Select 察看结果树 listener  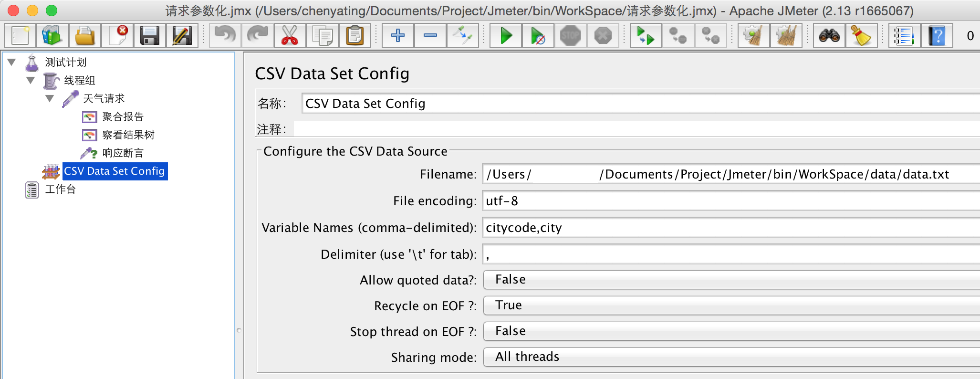click(128, 135)
